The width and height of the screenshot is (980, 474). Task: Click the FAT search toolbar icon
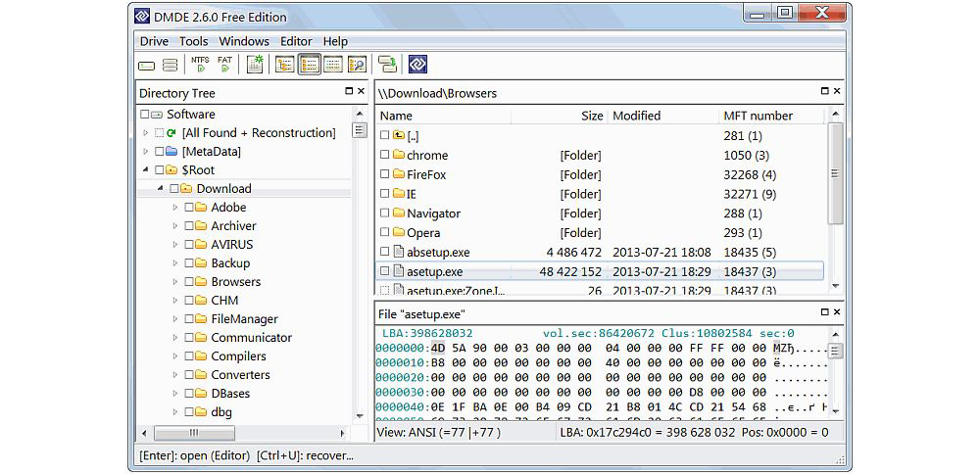[224, 65]
